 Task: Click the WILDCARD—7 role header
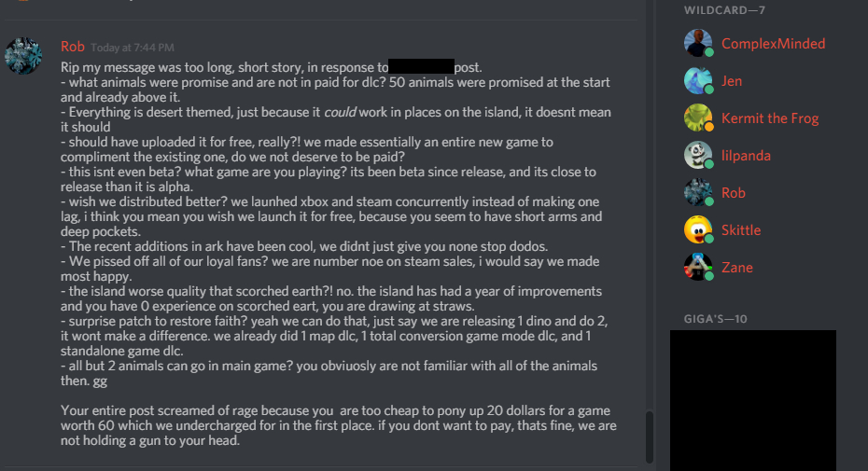click(x=721, y=10)
